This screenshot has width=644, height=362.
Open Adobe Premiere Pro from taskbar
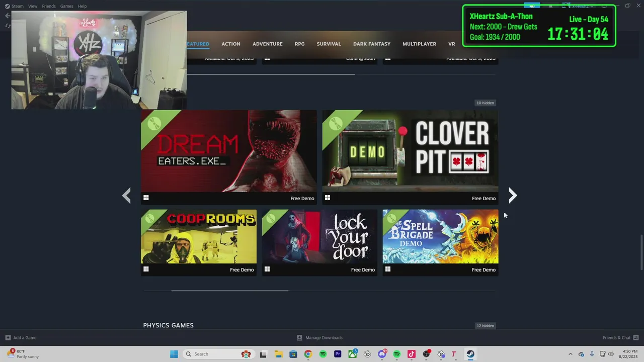pos(338,354)
